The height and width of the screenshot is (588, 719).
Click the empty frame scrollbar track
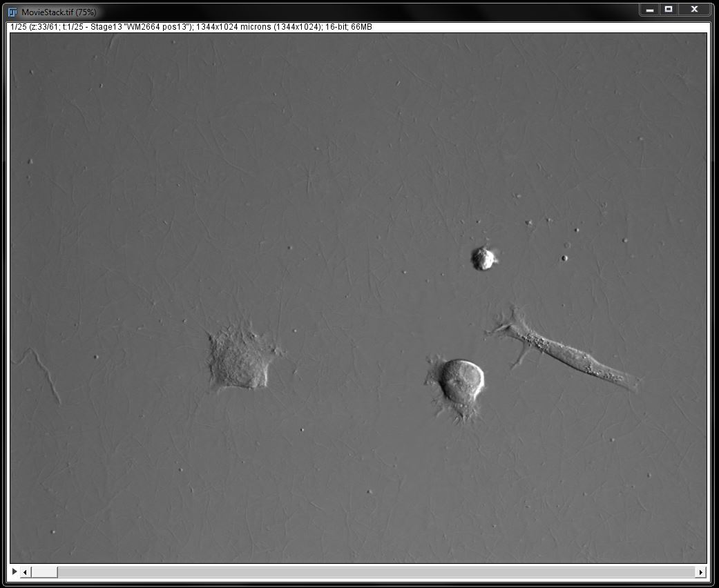pyautogui.click(x=376, y=572)
